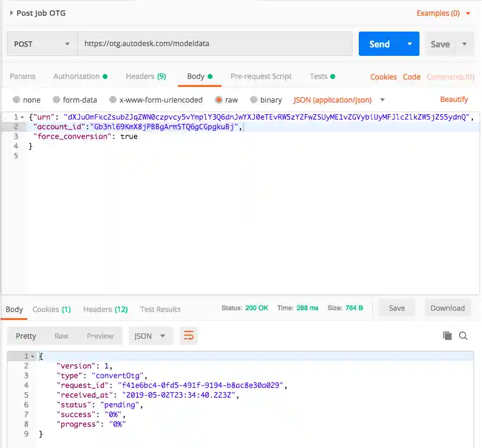Image resolution: width=482 pixels, height=448 pixels.
Task: Fold the request body line 1 arrow
Action: [x=23, y=117]
